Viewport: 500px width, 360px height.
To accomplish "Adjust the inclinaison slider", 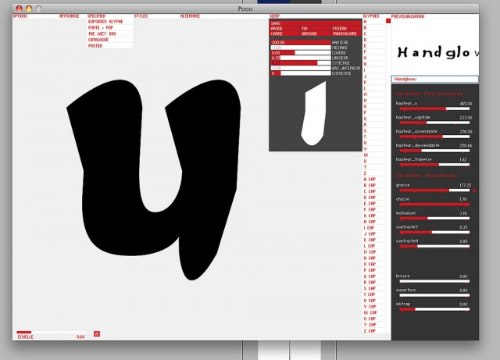I will [434, 218].
